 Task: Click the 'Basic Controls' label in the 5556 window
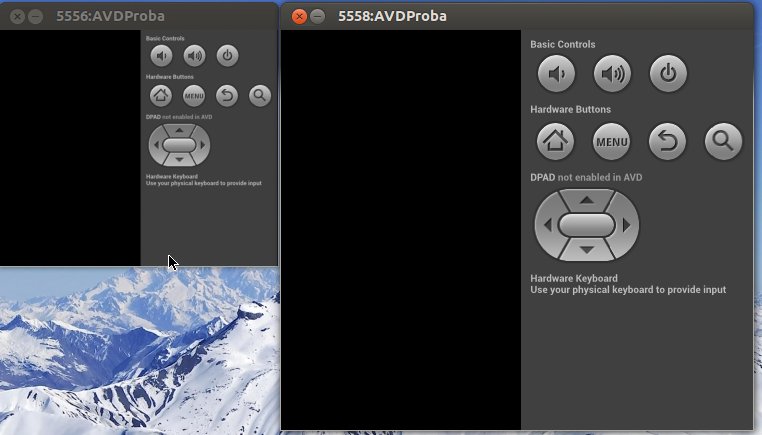coord(165,38)
